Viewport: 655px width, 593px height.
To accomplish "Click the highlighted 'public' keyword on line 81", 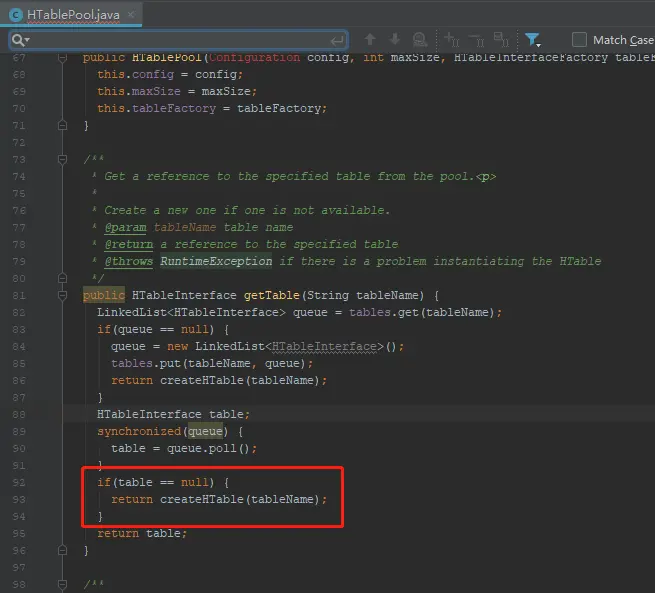I will click(104, 295).
